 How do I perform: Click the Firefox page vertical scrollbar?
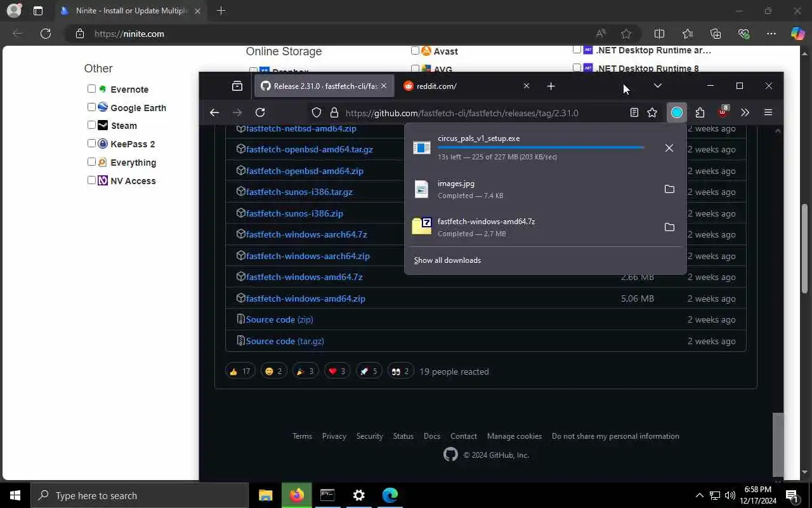[778, 444]
